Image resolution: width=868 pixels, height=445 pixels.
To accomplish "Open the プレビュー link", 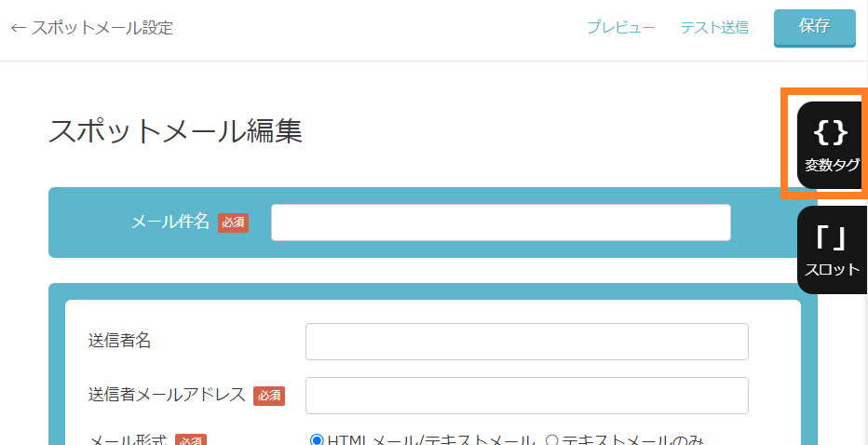I will click(x=620, y=28).
